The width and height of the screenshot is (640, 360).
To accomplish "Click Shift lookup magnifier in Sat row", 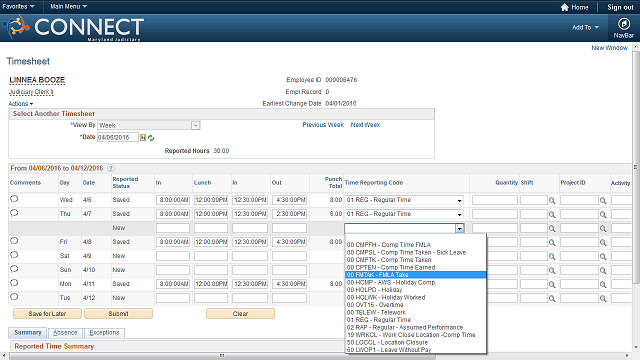I will (552, 257).
